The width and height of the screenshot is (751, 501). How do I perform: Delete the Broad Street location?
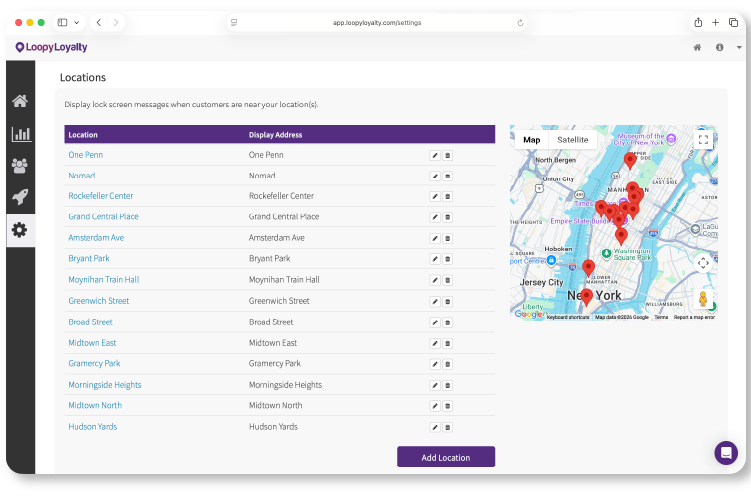click(x=447, y=322)
